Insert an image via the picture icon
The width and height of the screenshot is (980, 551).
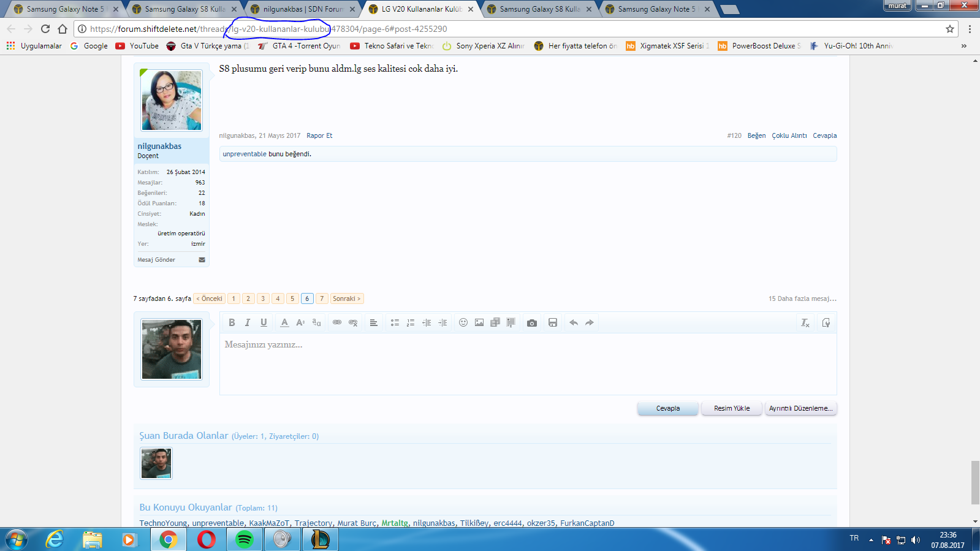point(479,322)
